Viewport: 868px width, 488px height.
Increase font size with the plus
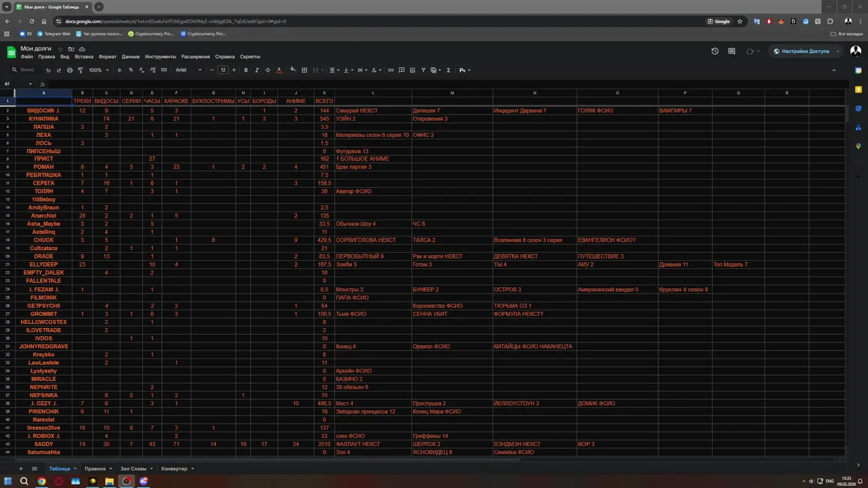tap(234, 70)
